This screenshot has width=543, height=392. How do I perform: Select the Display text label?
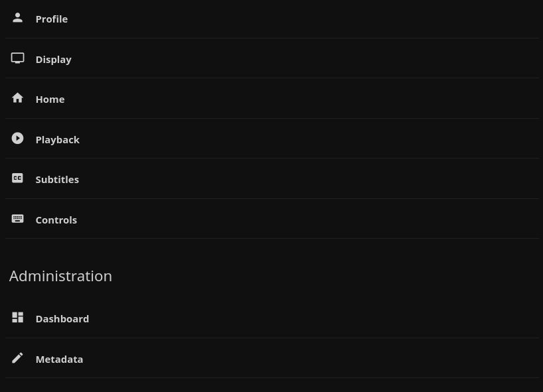53,59
